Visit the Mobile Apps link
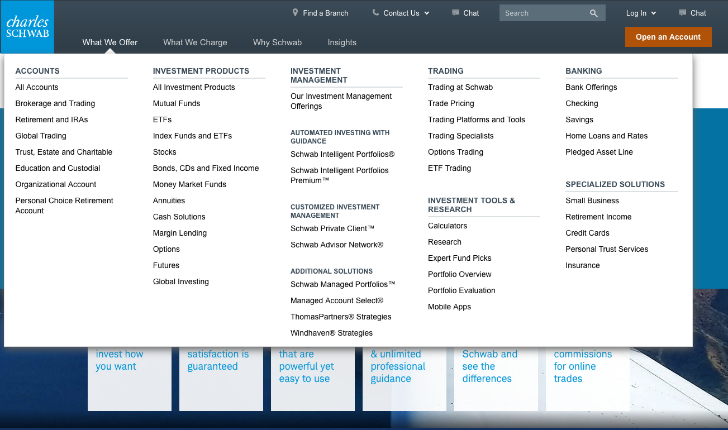Image resolution: width=728 pixels, height=430 pixels. click(449, 307)
